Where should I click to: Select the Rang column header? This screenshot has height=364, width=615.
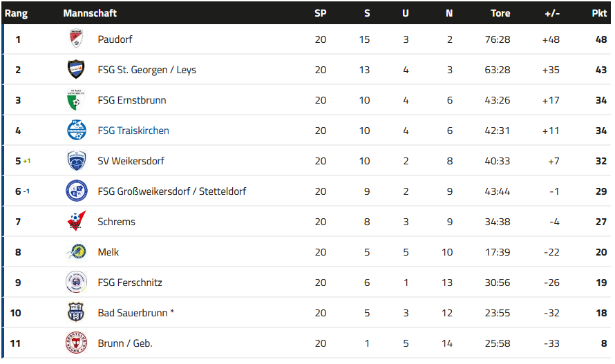pyautogui.click(x=16, y=13)
